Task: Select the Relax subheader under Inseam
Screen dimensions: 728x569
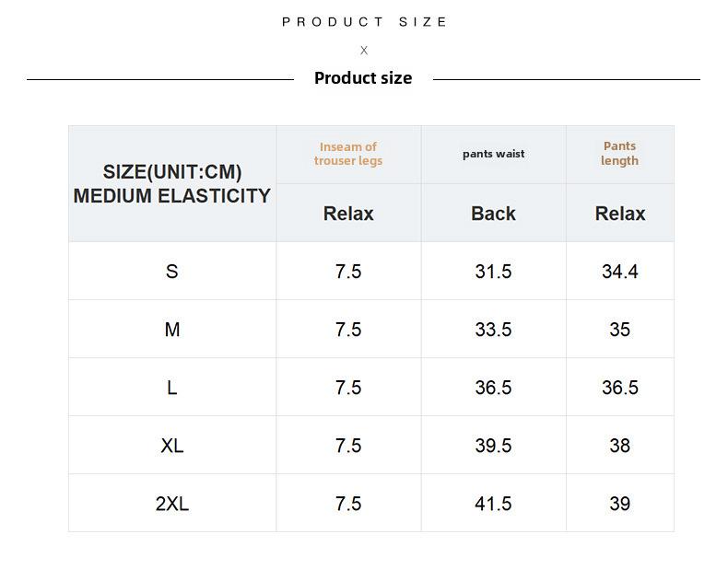Action: (x=348, y=213)
